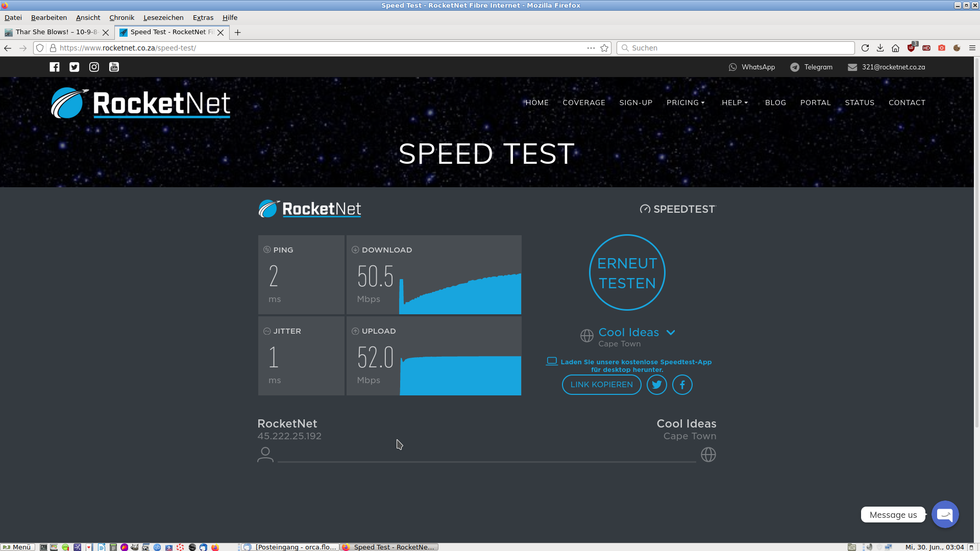Open the Hilfe menu
Viewport: 980px width, 551px height.
coord(230,17)
